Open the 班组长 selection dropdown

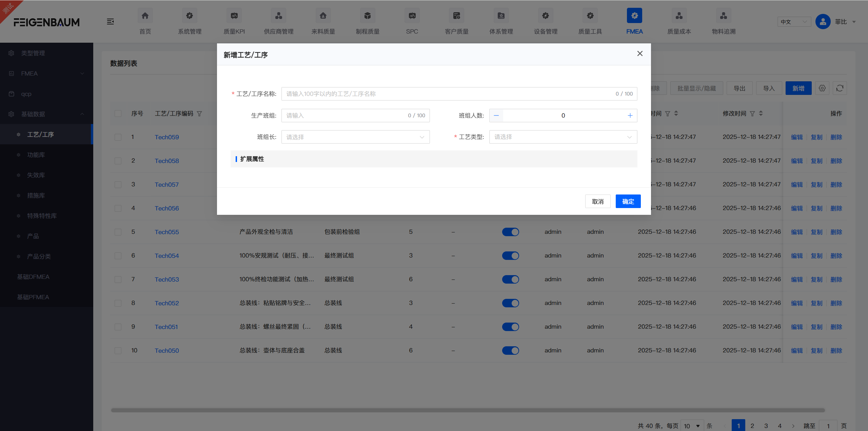355,137
